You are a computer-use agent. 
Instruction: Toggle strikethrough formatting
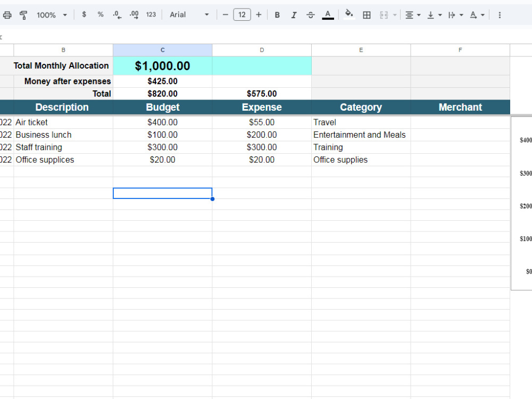point(311,15)
